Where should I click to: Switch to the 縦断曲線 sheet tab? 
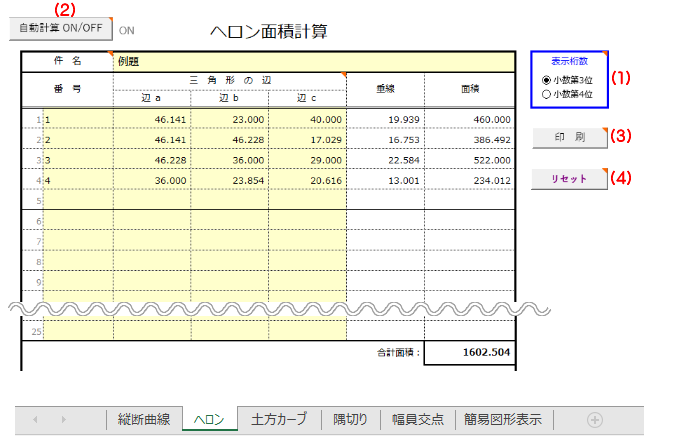[x=144, y=419]
